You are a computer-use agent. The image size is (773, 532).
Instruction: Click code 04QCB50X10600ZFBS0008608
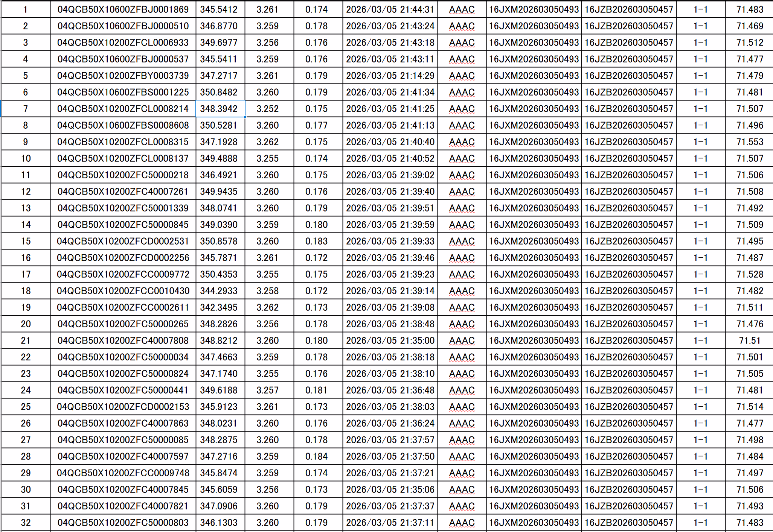pyautogui.click(x=123, y=125)
